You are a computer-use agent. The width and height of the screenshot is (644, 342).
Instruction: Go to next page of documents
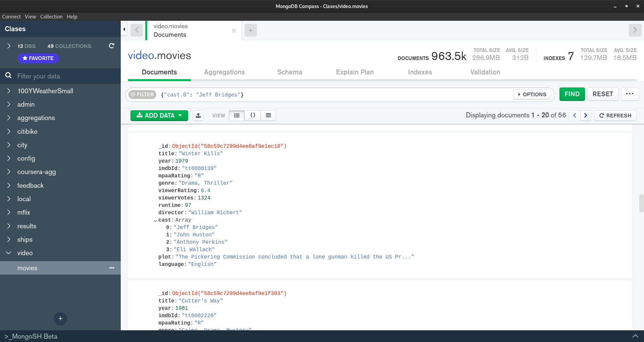586,115
